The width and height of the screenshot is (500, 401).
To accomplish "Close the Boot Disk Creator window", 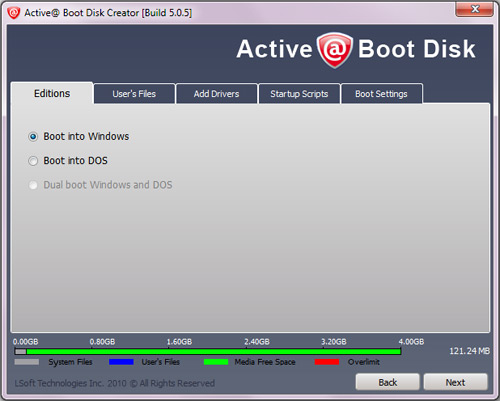I will tap(475, 9).
